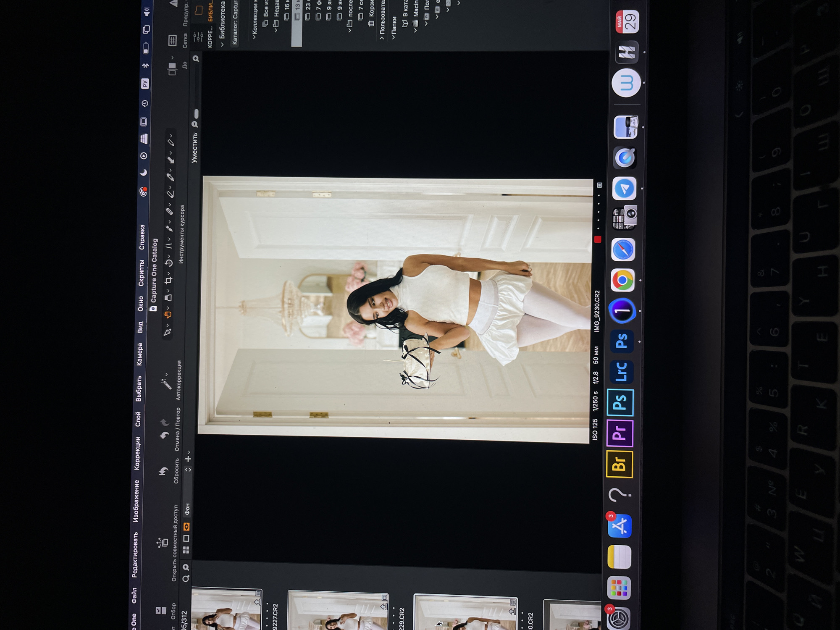Click the add layer plus button
Image resolution: width=840 pixels, height=630 pixels.
pyautogui.click(x=188, y=459)
